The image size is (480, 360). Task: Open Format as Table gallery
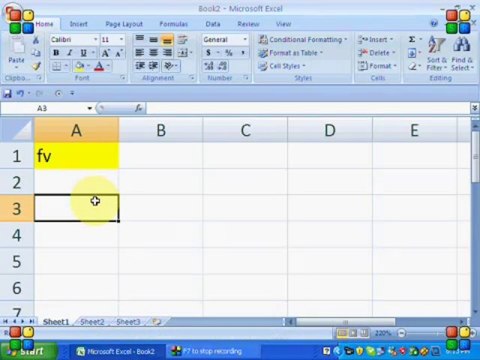[291, 53]
